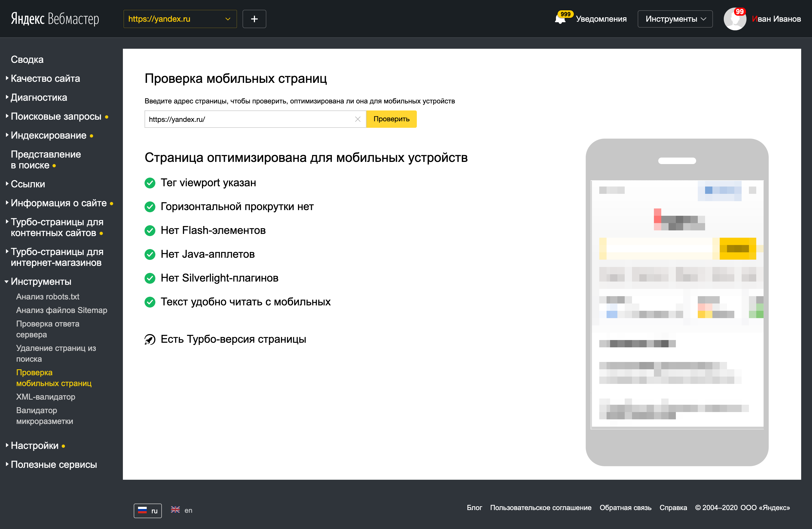
Task: Expand the Ссылки section
Action: tap(28, 184)
